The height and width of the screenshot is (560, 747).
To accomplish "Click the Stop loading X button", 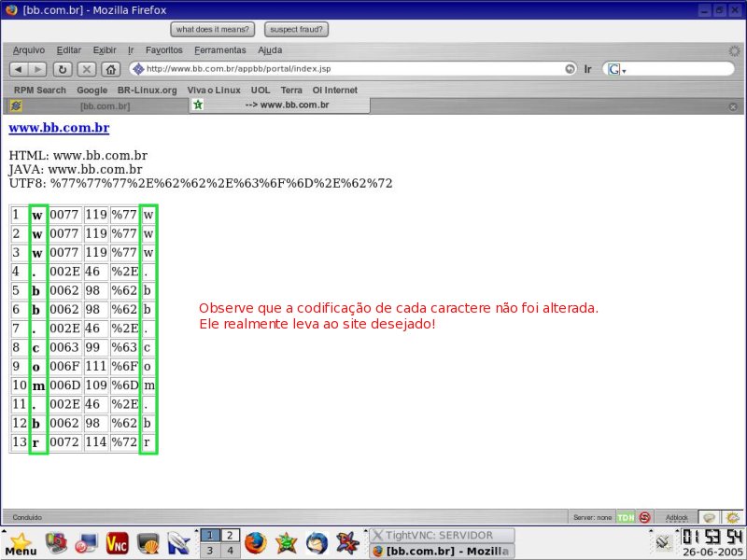I will [87, 69].
